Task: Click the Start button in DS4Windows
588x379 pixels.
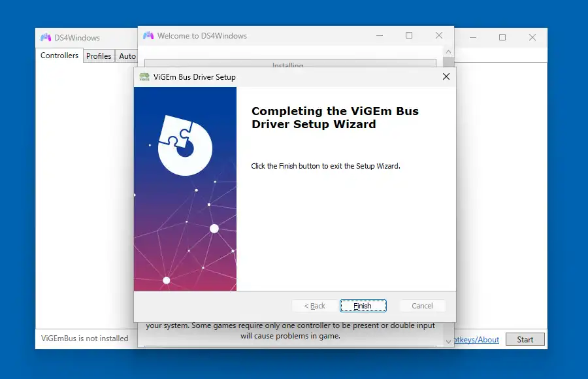Action: [525, 339]
